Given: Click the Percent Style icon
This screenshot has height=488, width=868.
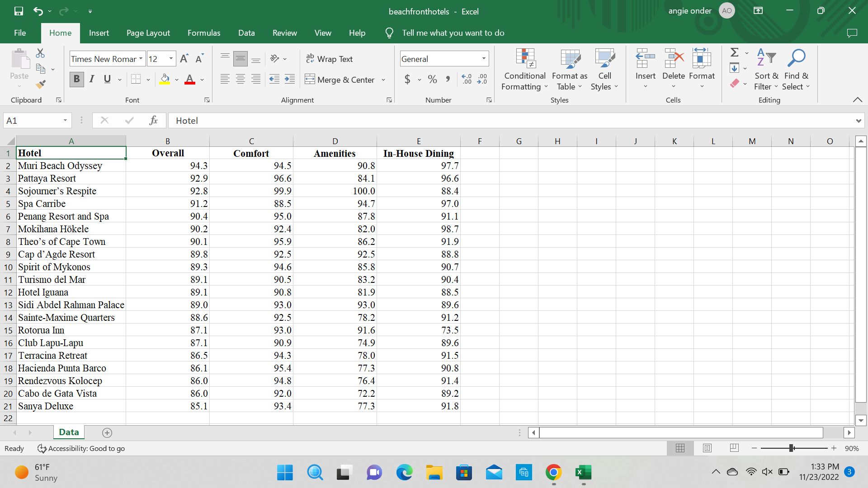Looking at the screenshot, I should [432, 80].
